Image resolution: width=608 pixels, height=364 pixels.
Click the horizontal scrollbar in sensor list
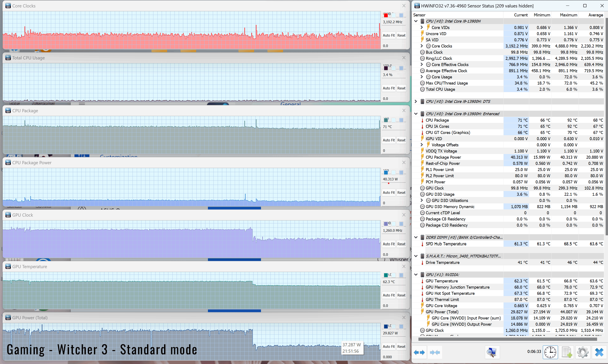507,339
